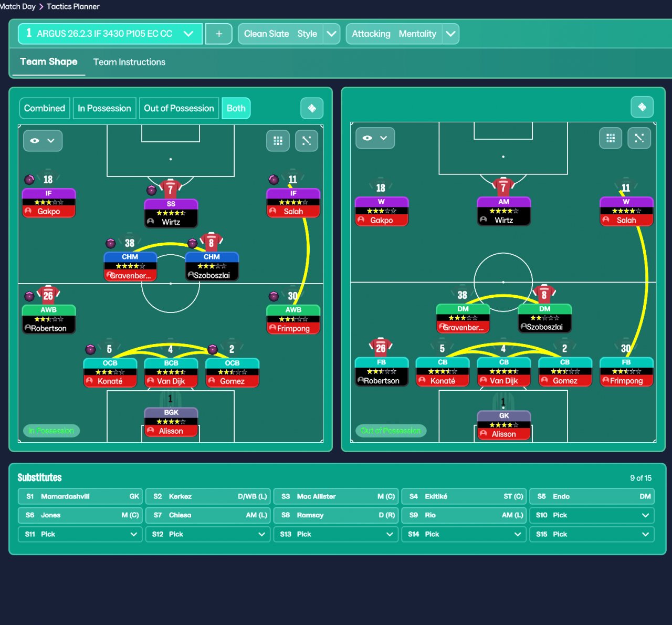Pick a player for substitute slot S11
The image size is (672, 625).
coord(80,534)
